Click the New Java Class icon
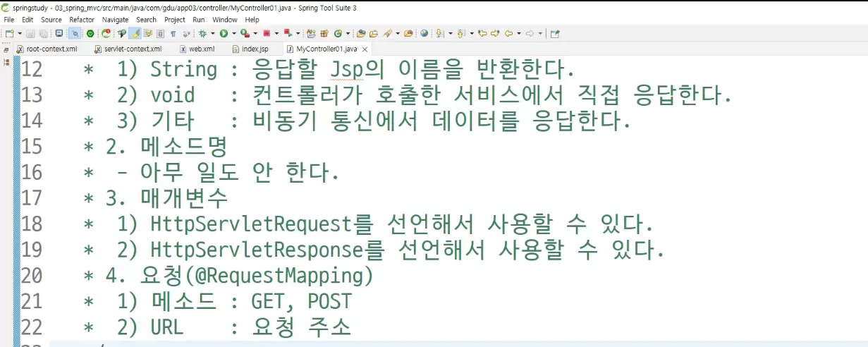The width and height of the screenshot is (868, 347). 338,33
